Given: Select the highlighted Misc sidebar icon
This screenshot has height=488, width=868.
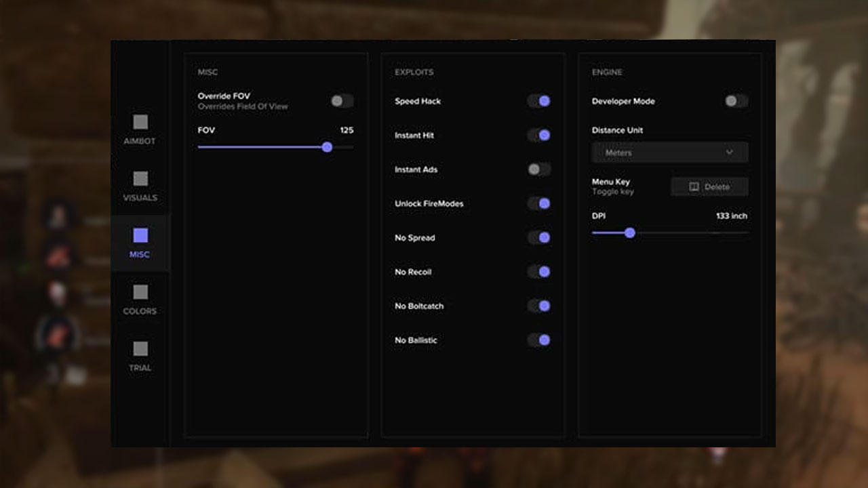Looking at the screenshot, I should point(140,235).
